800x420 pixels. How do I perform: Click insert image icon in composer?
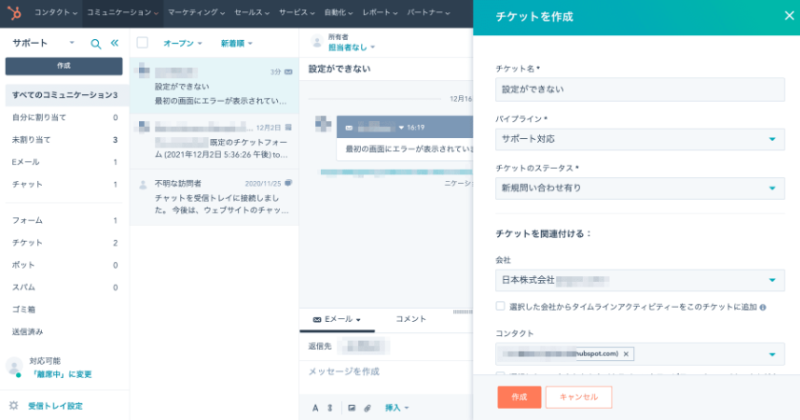352,408
